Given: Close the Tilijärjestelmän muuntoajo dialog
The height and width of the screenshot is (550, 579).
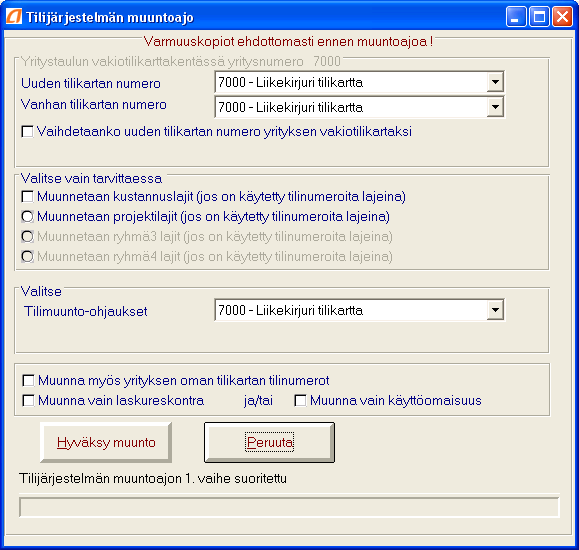Looking at the screenshot, I should (x=562, y=17).
